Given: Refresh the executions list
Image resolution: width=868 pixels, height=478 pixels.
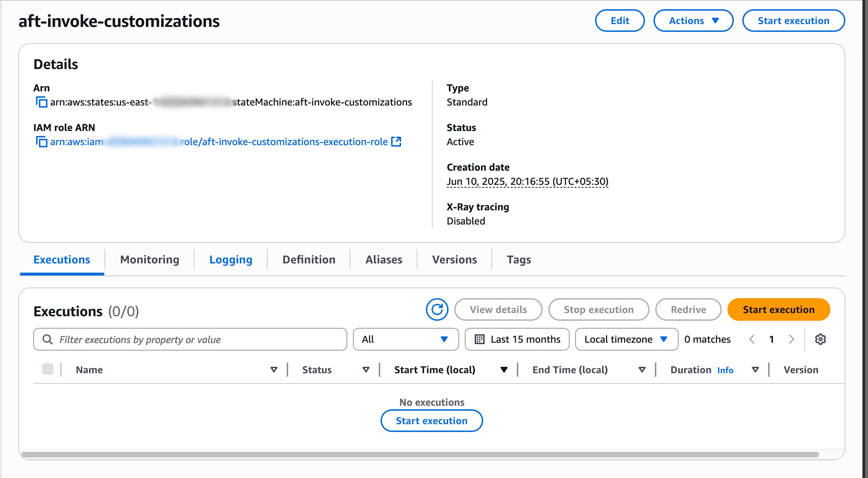Looking at the screenshot, I should (437, 309).
